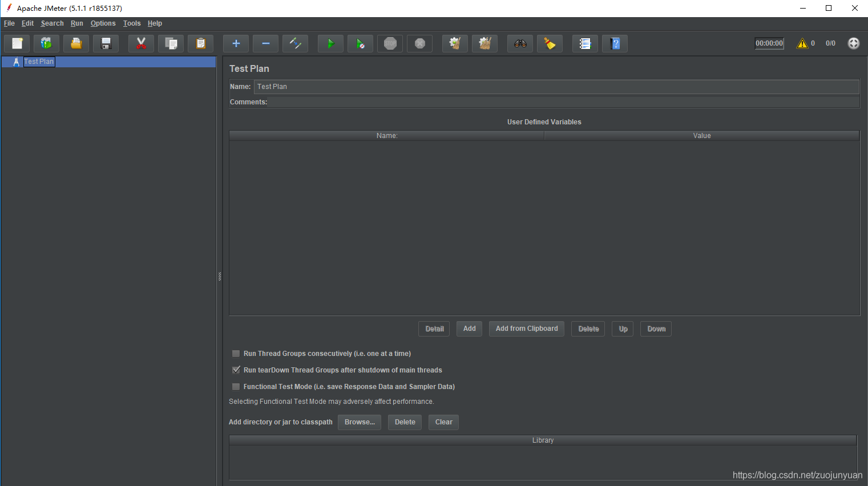The height and width of the screenshot is (486, 868).
Task: Select Test Plan node in tree
Action: point(39,62)
